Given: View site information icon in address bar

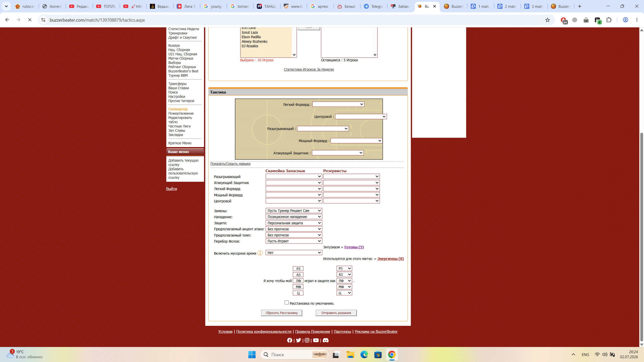Looking at the screenshot, I should (43, 20).
